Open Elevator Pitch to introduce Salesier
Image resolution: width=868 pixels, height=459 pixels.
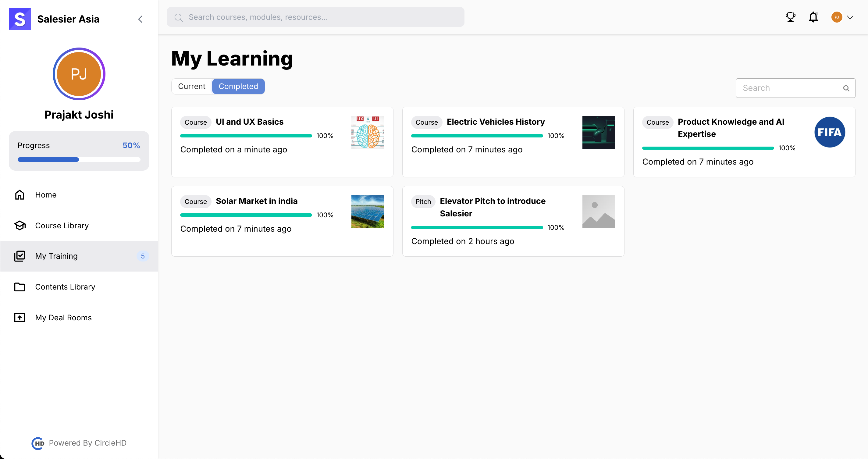[493, 207]
